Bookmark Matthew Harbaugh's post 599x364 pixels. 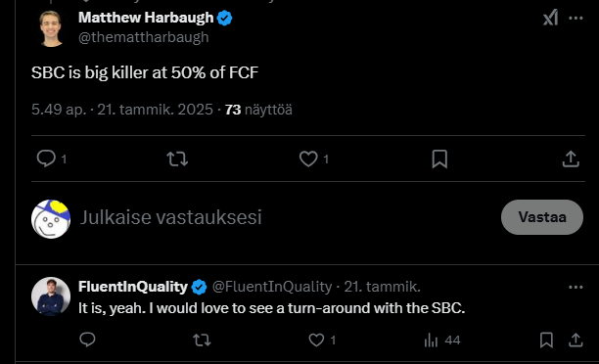tap(439, 159)
